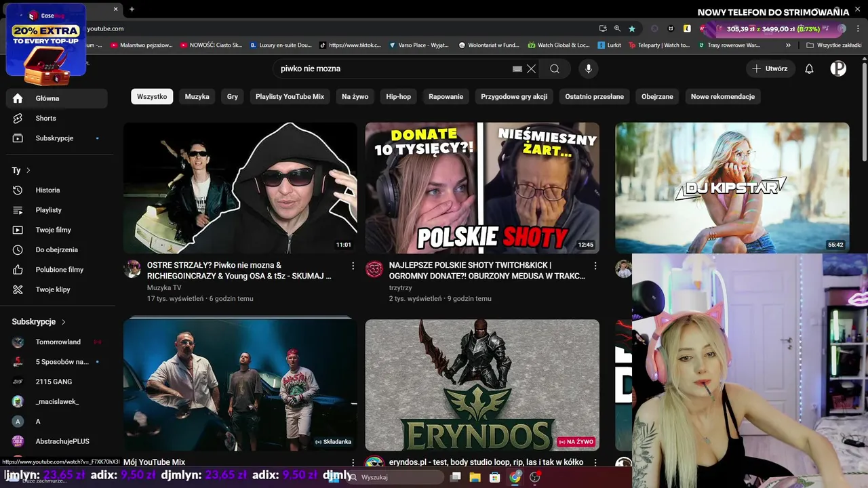Select the Wszystko filter chip
Viewport: 868px width, 488px height.
[x=152, y=96]
